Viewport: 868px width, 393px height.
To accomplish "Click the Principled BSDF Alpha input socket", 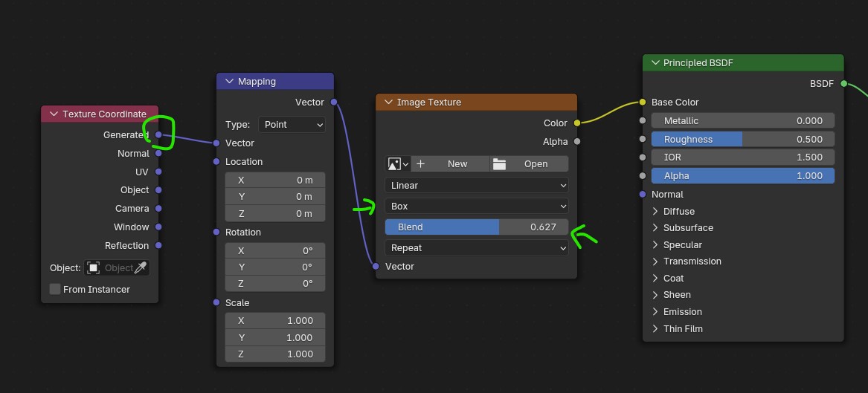I will click(642, 176).
